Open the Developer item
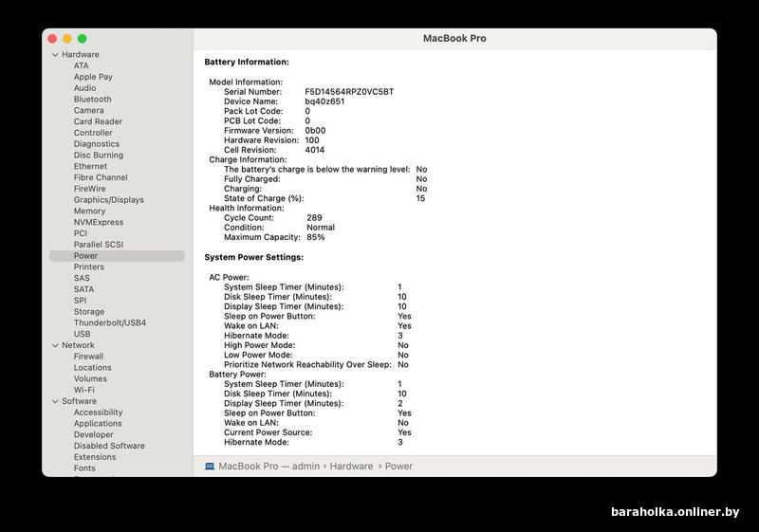This screenshot has height=532, width=759. coord(93,434)
